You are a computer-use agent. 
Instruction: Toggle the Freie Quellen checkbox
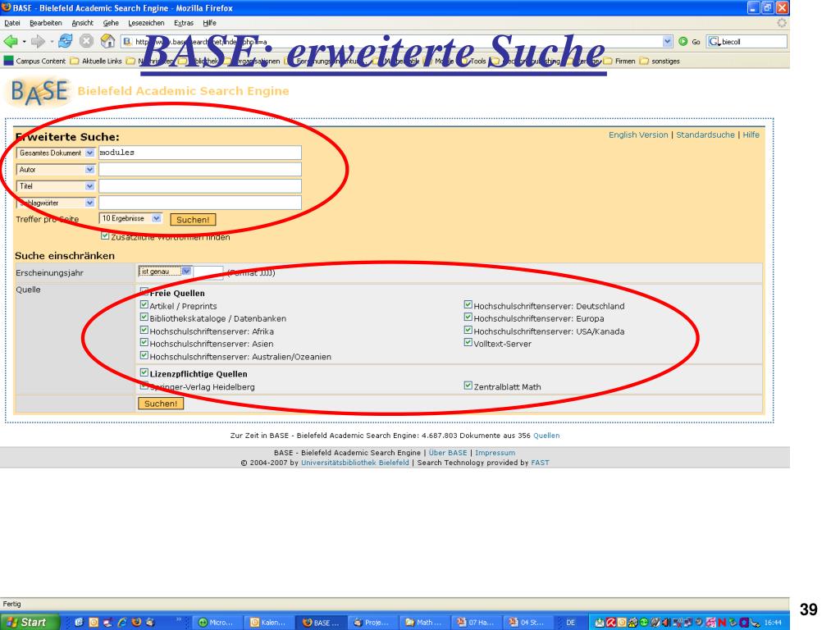click(x=144, y=291)
